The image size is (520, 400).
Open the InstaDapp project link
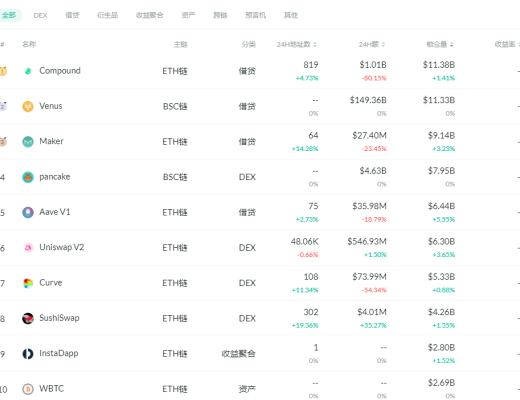click(x=59, y=353)
